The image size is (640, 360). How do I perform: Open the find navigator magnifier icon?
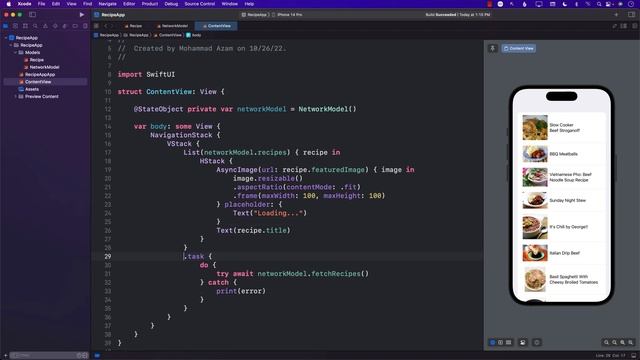point(35,26)
